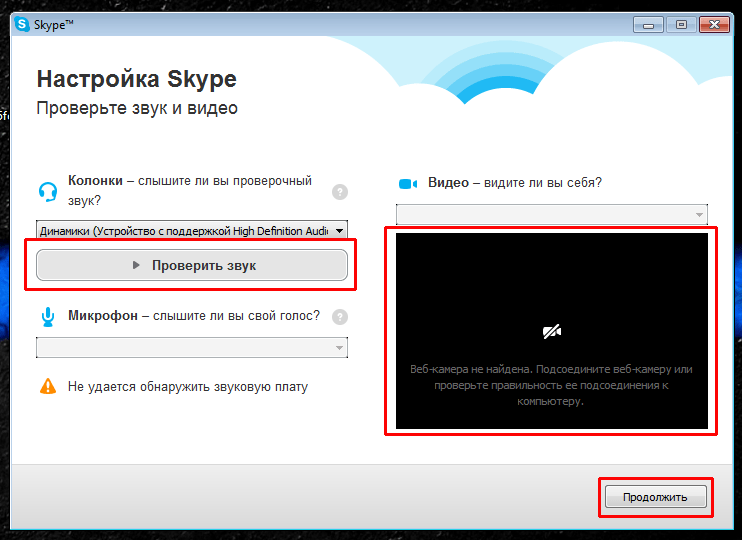Open the empty video device dropdown
742x540 pixels.
552,214
